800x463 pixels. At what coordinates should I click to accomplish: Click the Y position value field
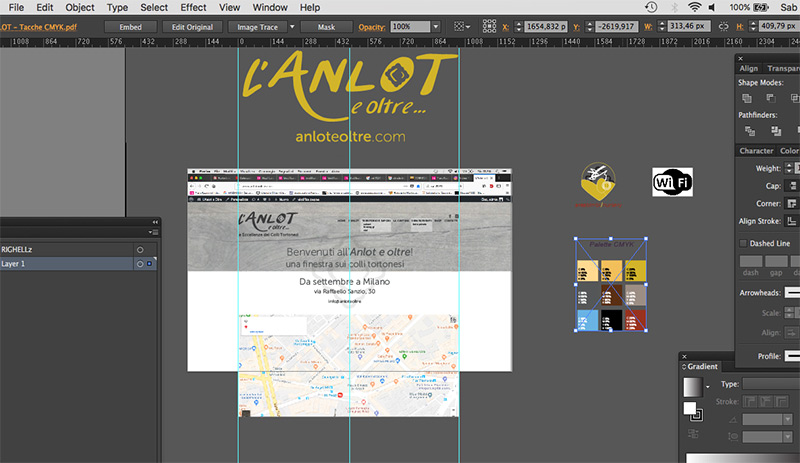616,27
